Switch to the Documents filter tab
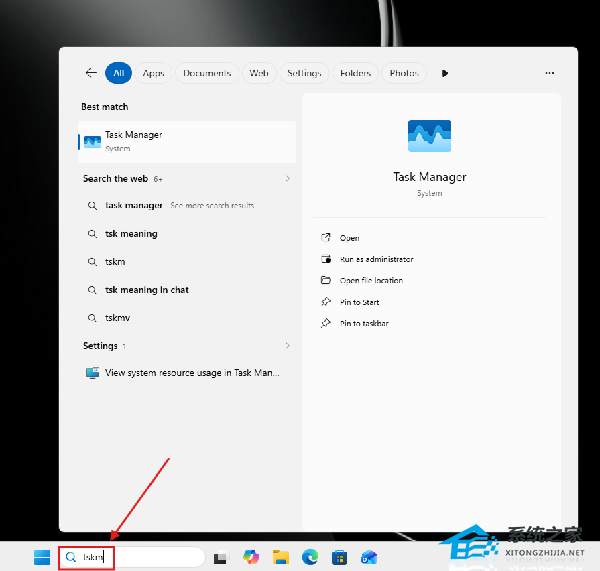The width and height of the screenshot is (600, 571). 207,73
